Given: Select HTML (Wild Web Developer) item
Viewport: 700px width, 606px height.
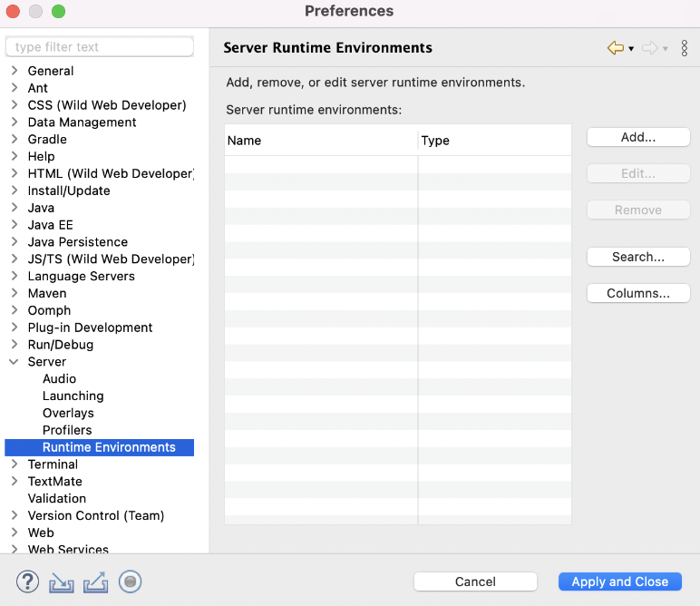Looking at the screenshot, I should pyautogui.click(x=111, y=173).
